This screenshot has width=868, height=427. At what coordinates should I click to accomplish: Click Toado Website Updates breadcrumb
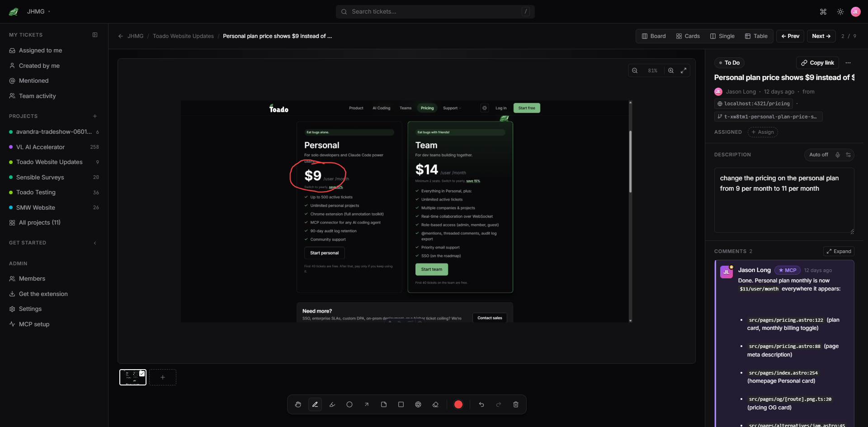183,36
